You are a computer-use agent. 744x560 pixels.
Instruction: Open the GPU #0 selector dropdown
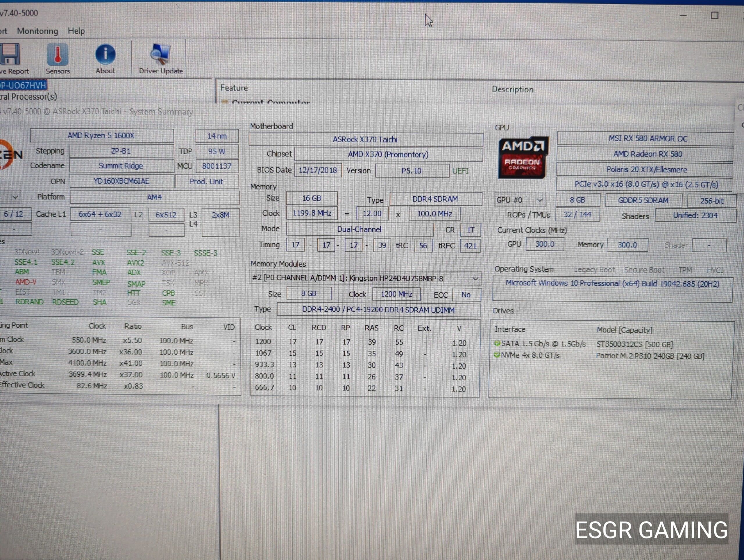pos(520,200)
